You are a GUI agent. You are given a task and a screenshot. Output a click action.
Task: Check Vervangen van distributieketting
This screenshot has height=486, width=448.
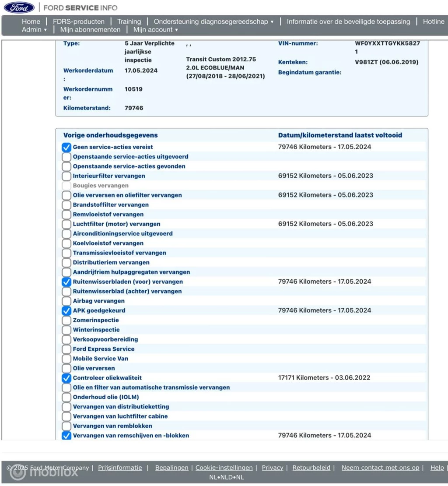[66, 407]
